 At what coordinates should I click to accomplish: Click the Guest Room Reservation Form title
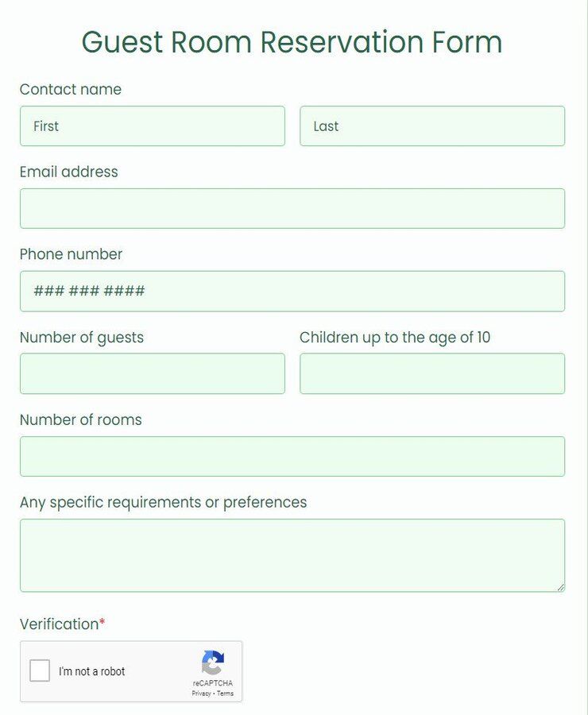tap(293, 42)
